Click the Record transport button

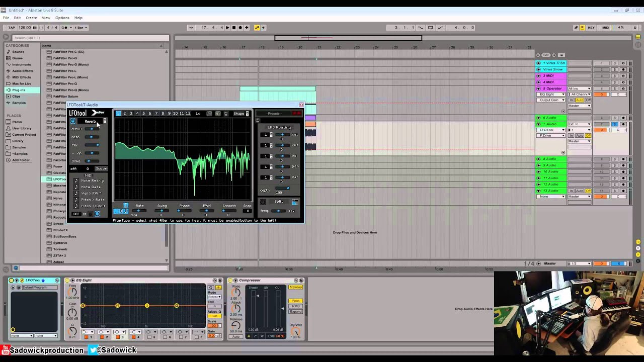[240, 28]
